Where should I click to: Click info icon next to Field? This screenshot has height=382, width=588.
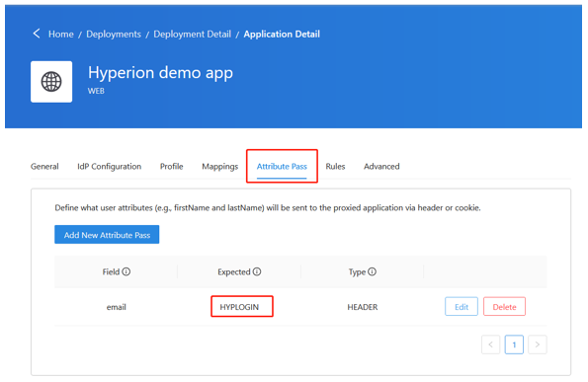coord(126,271)
